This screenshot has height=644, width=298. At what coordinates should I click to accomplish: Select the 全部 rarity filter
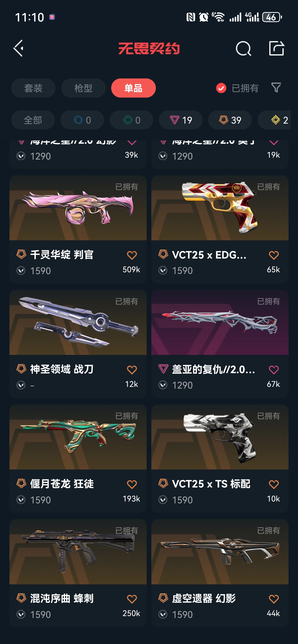33,120
